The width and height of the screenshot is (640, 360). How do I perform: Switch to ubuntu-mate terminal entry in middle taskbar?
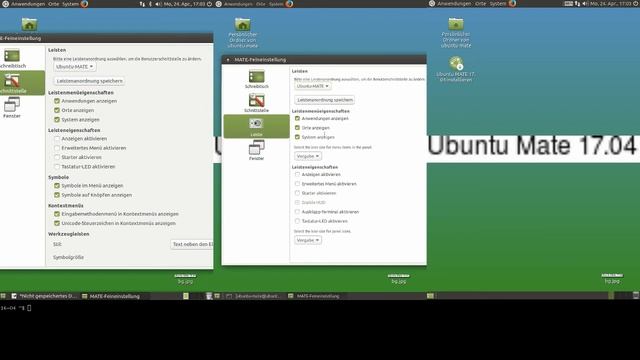pyautogui.click(x=254, y=296)
